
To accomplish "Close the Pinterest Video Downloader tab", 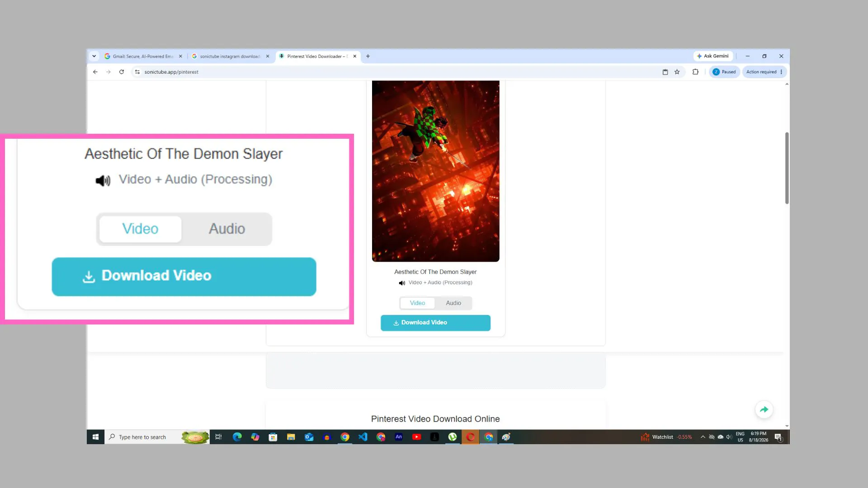I will [x=355, y=56].
